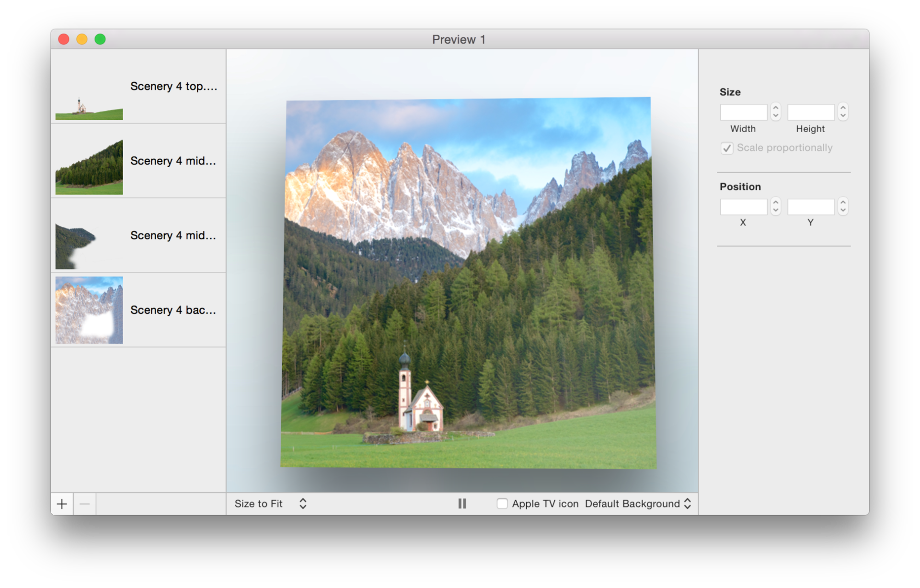Click the layered scenery preview image
The width and height of the screenshot is (920, 588).
468,283
